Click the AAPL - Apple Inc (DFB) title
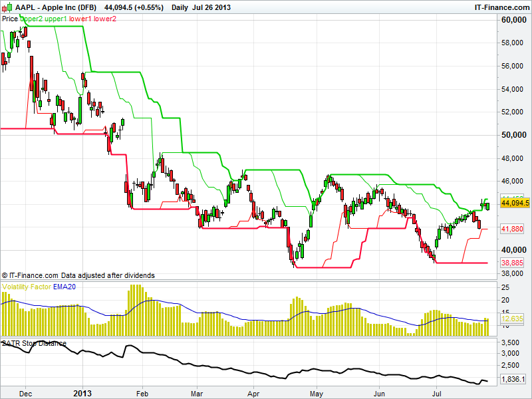This screenshot has width=532, height=399. [56, 7]
